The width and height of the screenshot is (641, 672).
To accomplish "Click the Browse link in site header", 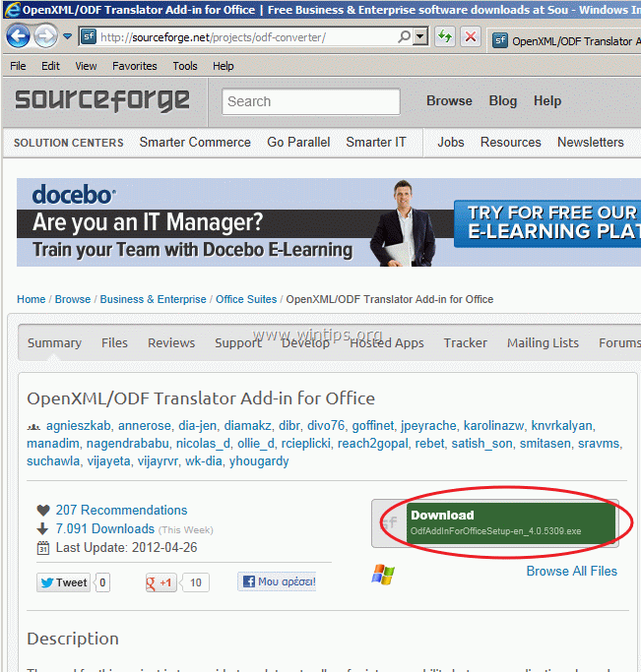I will (449, 100).
